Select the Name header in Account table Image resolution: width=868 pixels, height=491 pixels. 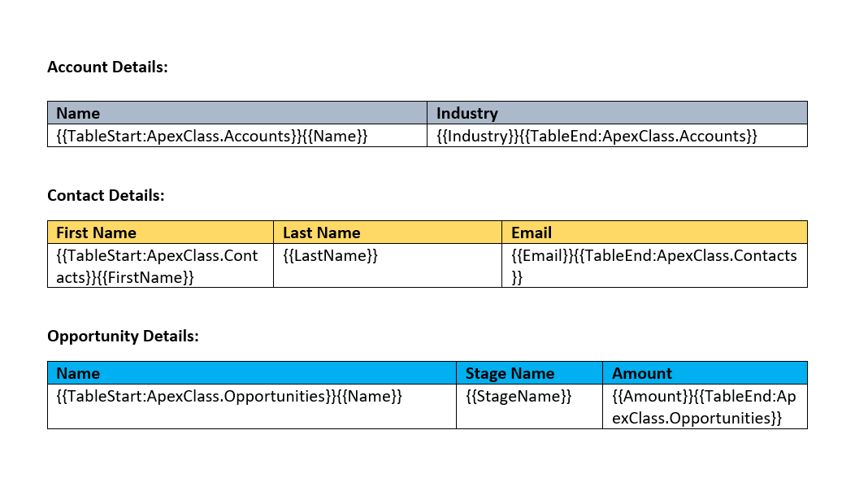point(237,113)
